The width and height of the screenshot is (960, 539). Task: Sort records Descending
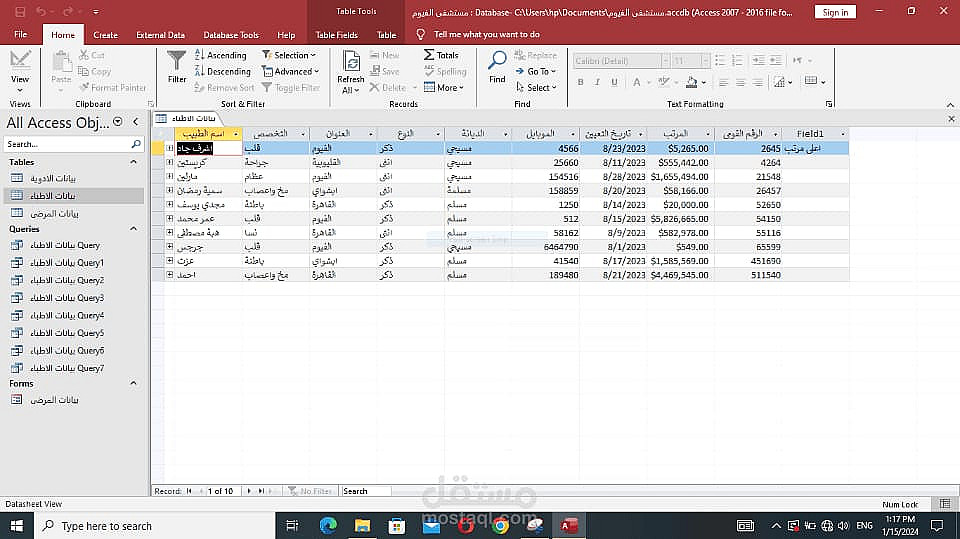tap(222, 72)
